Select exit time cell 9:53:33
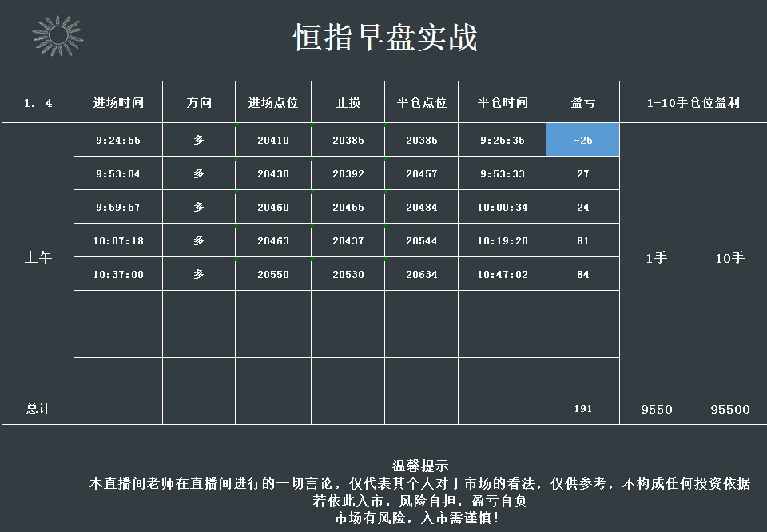 click(x=503, y=173)
